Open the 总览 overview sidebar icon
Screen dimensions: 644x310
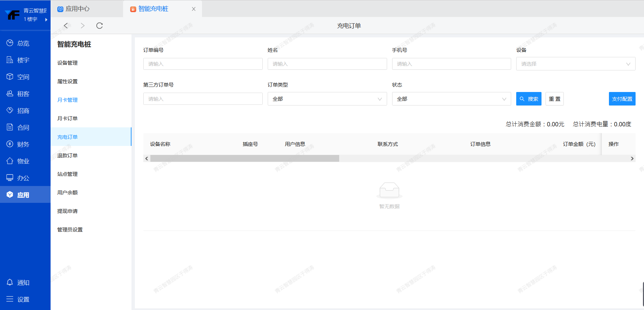[x=10, y=43]
